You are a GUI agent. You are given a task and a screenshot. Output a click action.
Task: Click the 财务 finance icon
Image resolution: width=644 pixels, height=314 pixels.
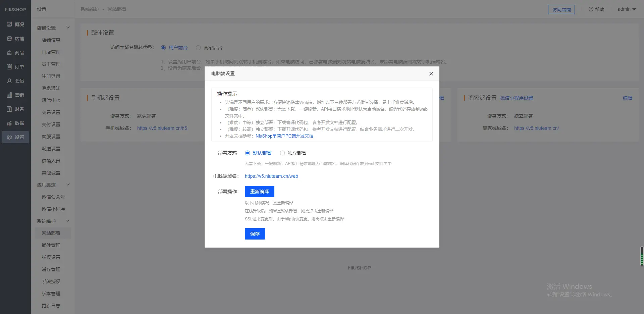(x=9, y=109)
